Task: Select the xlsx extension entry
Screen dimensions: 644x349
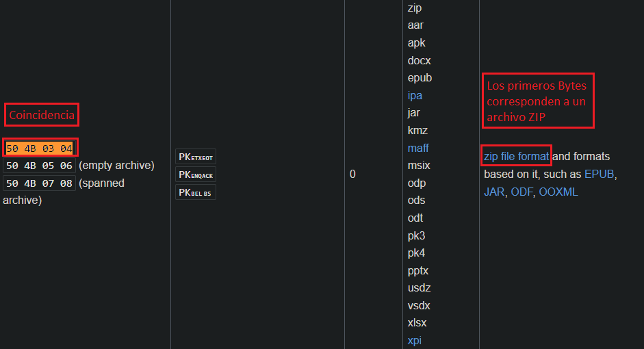Action: tap(417, 322)
